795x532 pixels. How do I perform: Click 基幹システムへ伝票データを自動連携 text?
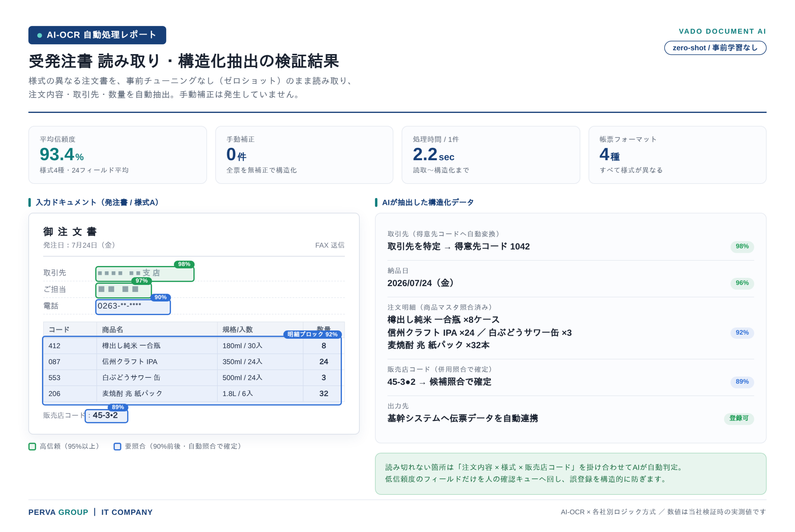[463, 419]
